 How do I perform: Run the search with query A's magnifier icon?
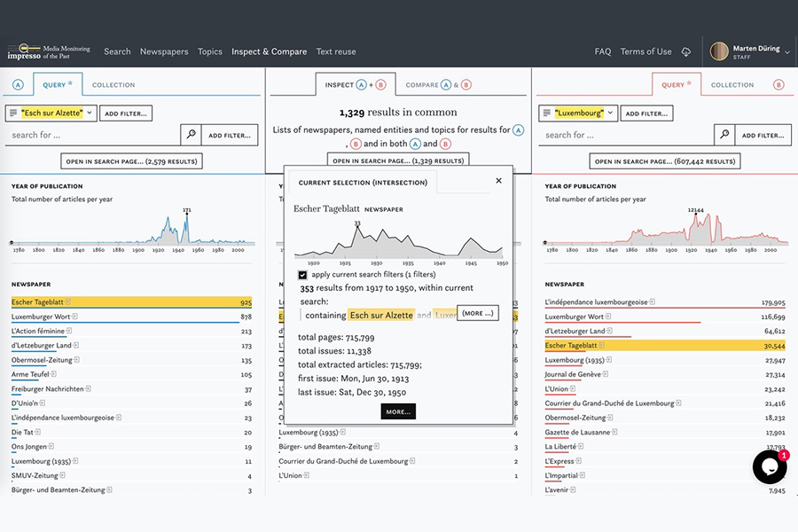coord(191,135)
